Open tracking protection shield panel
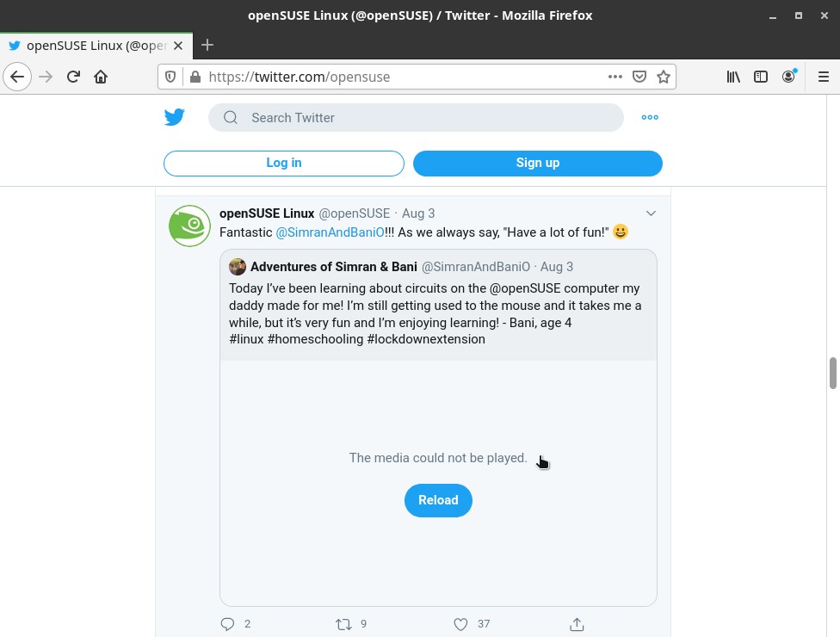 coord(170,77)
